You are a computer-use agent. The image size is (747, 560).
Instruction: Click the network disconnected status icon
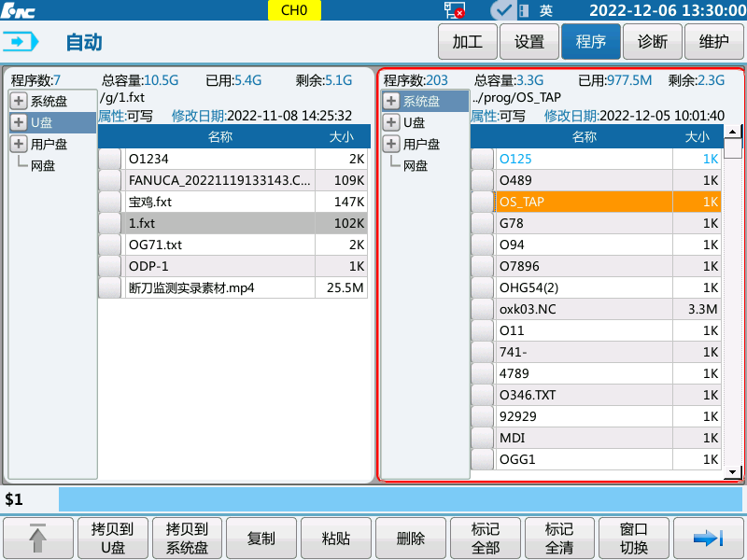[455, 10]
